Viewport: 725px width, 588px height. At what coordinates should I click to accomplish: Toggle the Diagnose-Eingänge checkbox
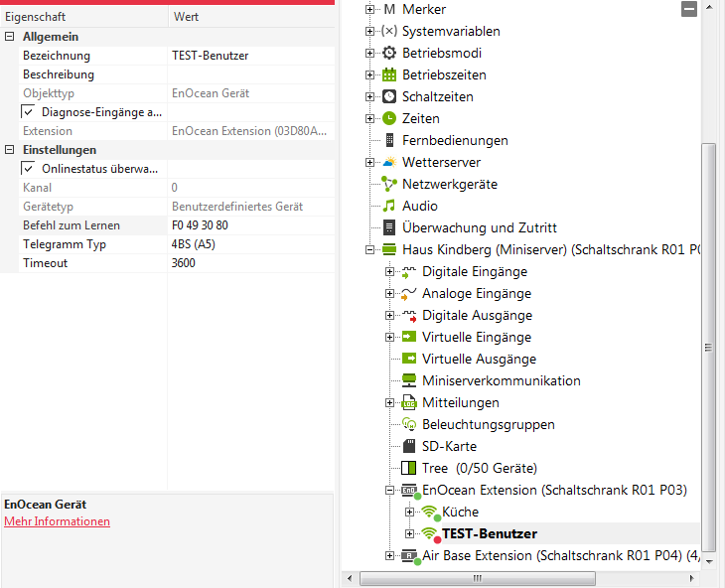28,112
